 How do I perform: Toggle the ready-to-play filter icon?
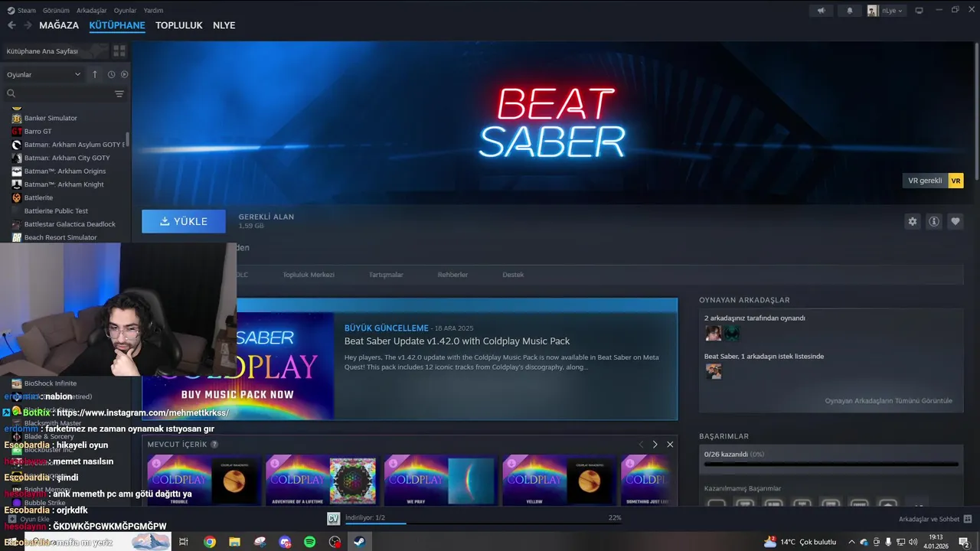tap(124, 74)
